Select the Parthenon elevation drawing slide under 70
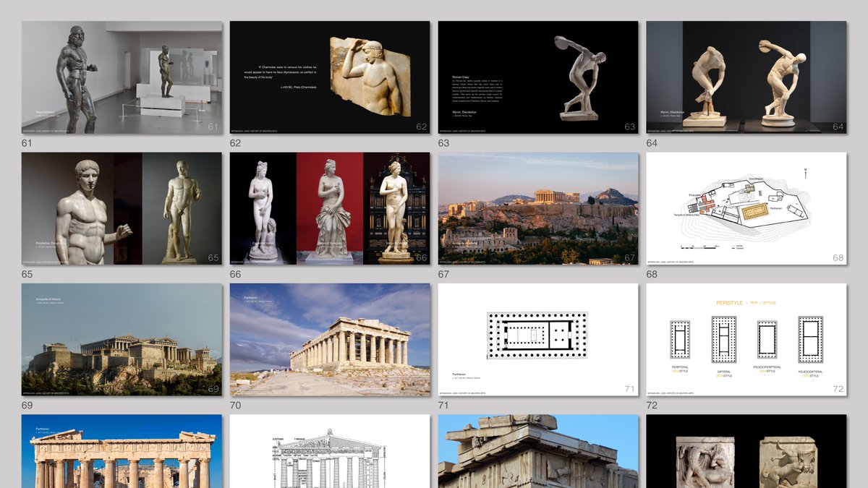This screenshot has width=868, height=488. (330, 451)
